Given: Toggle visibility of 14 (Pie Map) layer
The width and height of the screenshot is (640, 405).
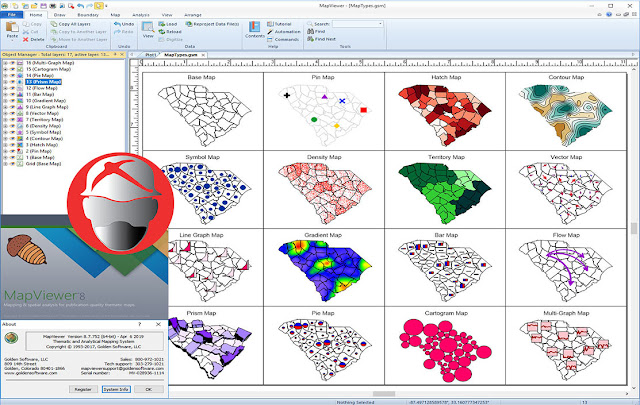Looking at the screenshot, I should pos(13,76).
